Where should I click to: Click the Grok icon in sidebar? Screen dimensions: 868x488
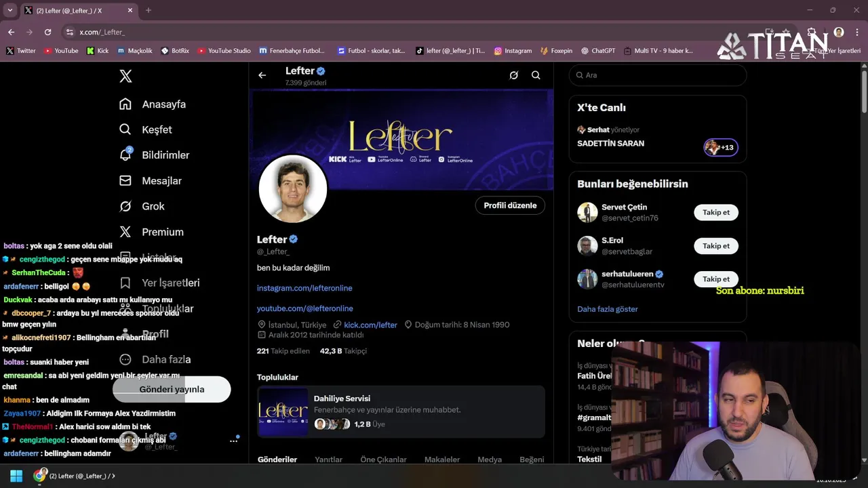[x=125, y=206]
